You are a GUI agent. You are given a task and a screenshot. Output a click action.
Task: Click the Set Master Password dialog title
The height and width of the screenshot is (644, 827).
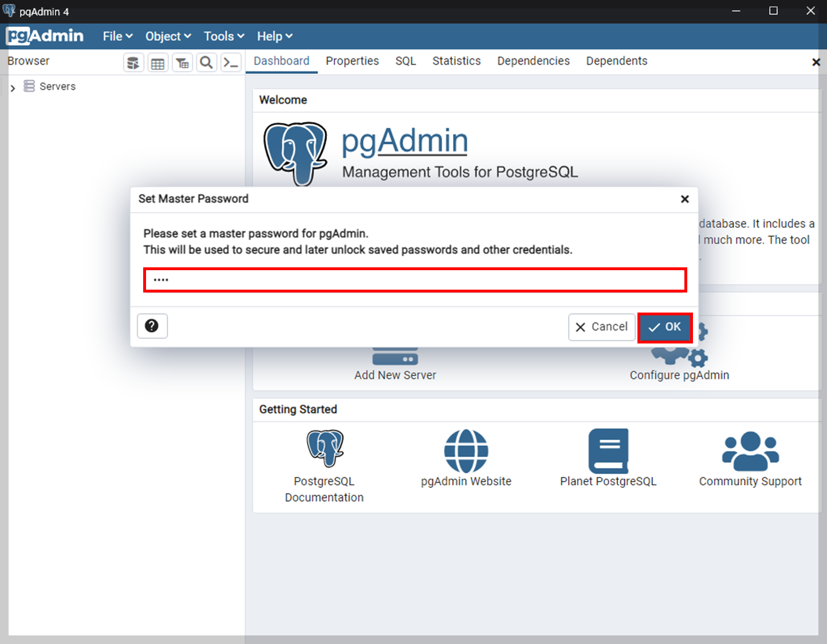click(194, 199)
